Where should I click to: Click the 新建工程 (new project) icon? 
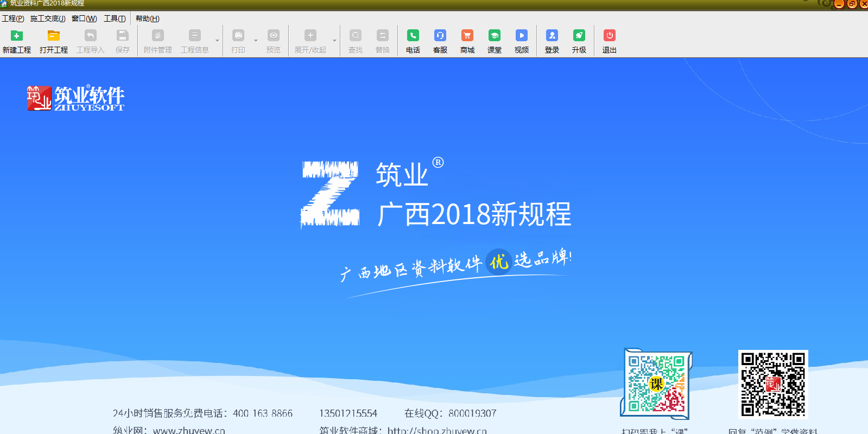pyautogui.click(x=17, y=36)
